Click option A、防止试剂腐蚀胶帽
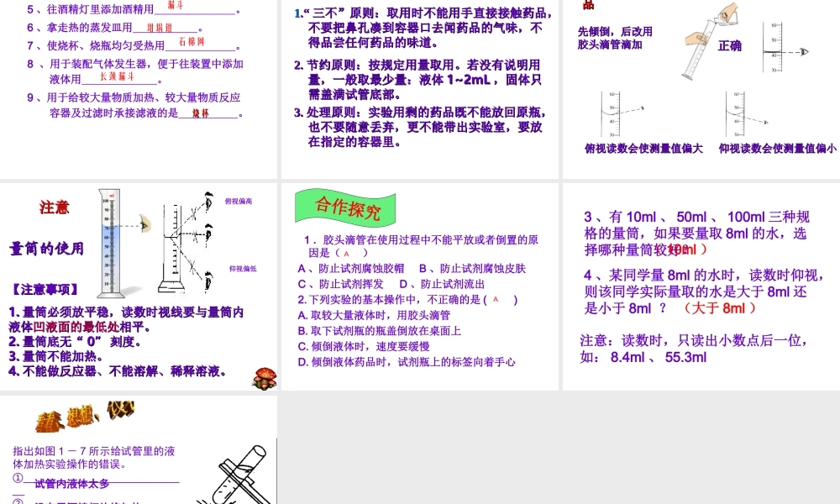This screenshot has height=504, width=840. click(351, 268)
